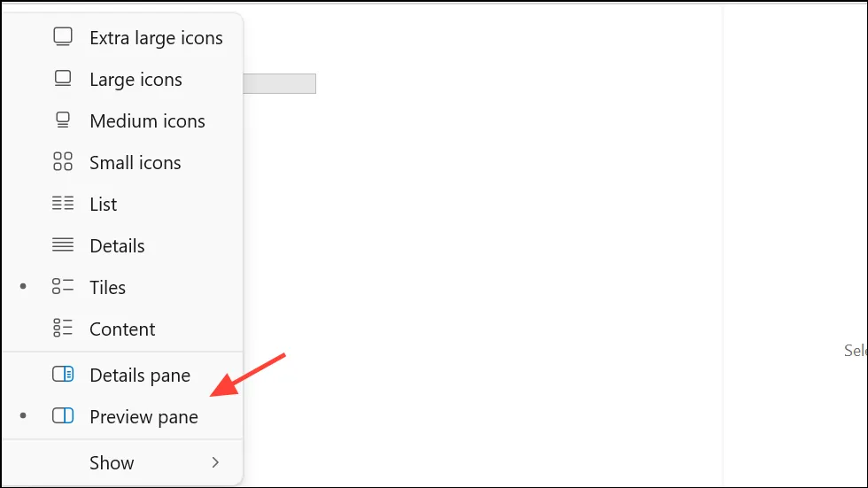Open the Show submenu entry
The image size is (868, 488).
coord(122,462)
